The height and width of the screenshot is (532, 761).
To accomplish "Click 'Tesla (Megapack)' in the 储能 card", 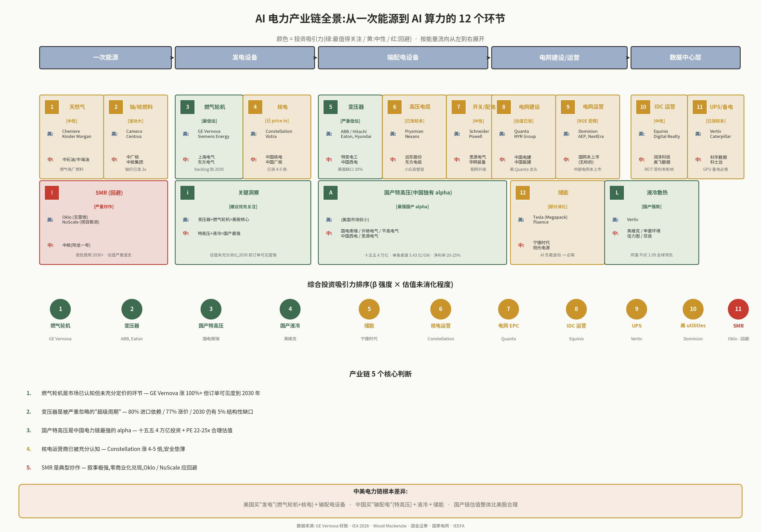I will click(550, 217).
